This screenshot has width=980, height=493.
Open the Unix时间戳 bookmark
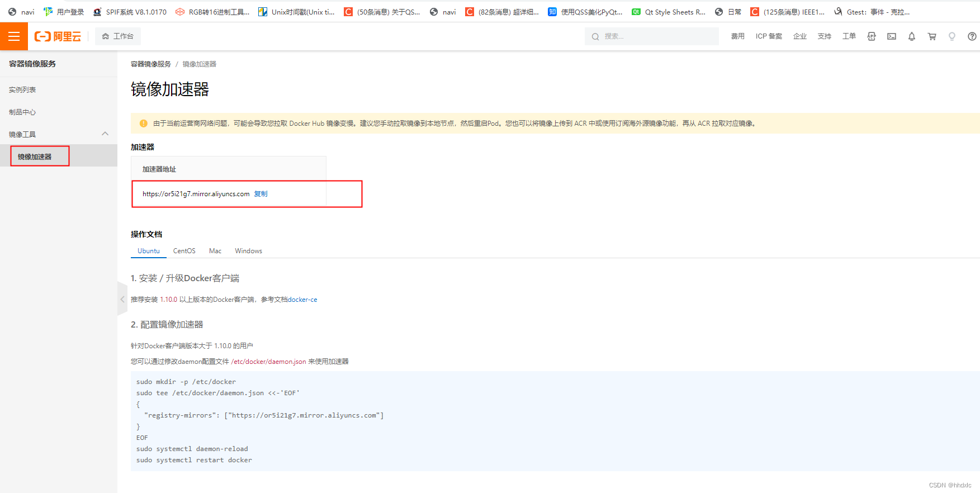click(x=296, y=12)
